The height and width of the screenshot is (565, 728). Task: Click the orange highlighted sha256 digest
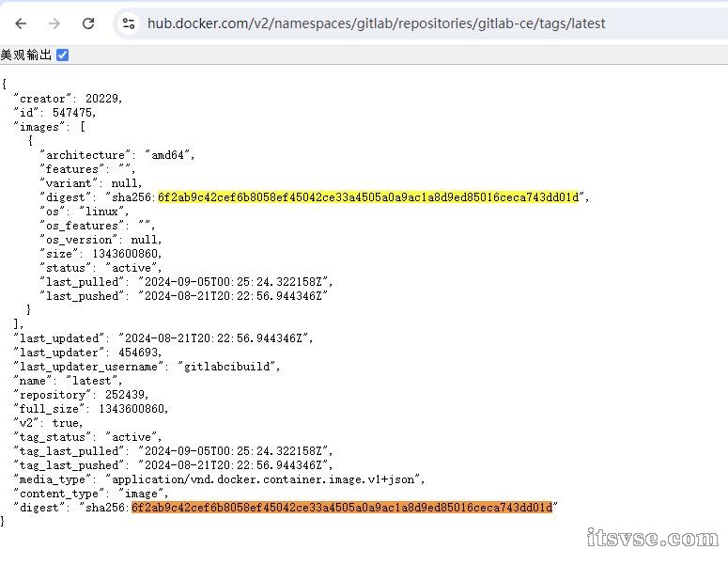coord(342,508)
